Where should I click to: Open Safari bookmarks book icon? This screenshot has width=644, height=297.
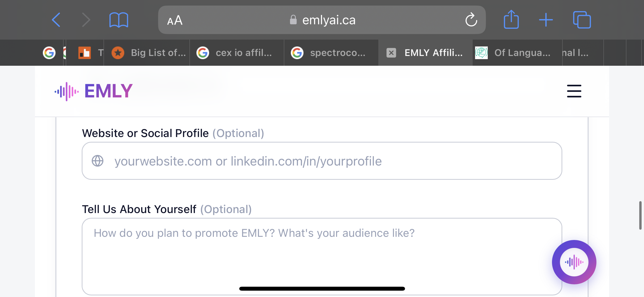(x=119, y=20)
